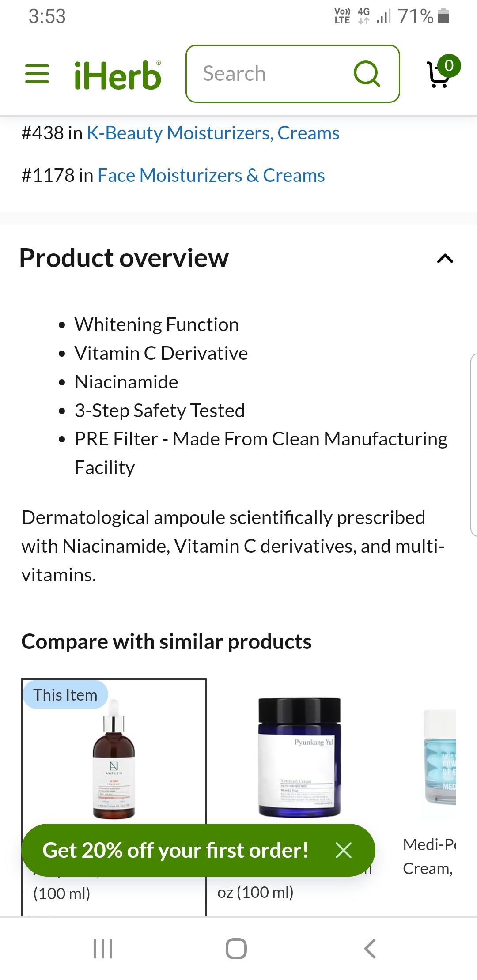Screen dimensions: 477x980
Task: Tap the Pyunkang Yul cream thumbnail
Action: point(299,757)
